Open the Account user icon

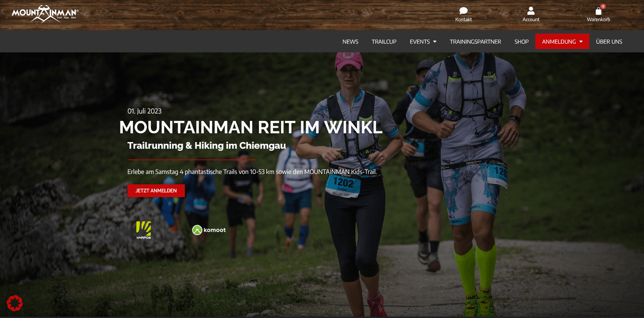pyautogui.click(x=531, y=11)
